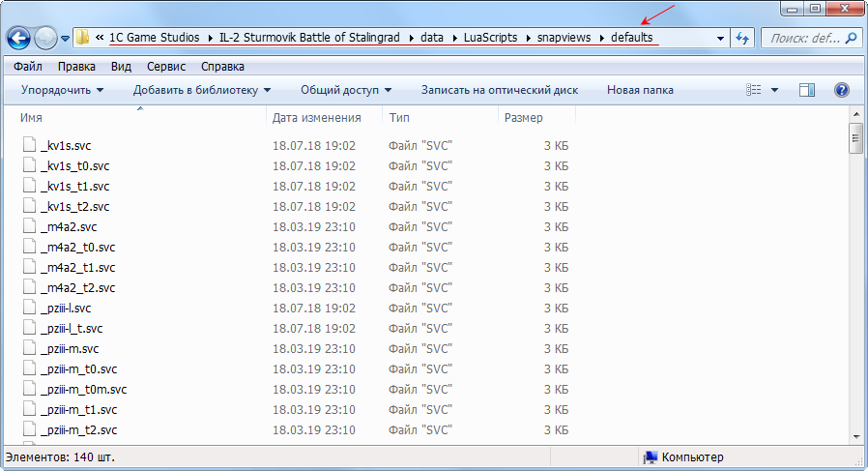
Task: Click the LuaScripts breadcrumb segment
Action: click(x=490, y=37)
